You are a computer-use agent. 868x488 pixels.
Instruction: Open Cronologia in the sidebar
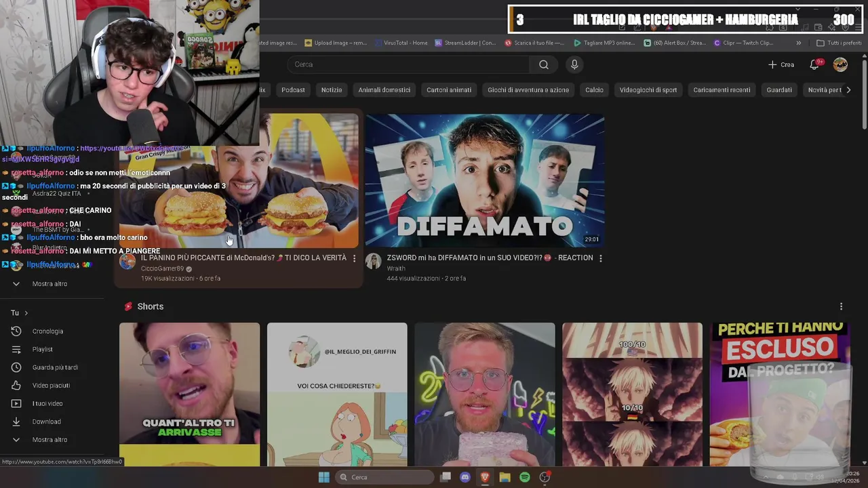pos(47,331)
